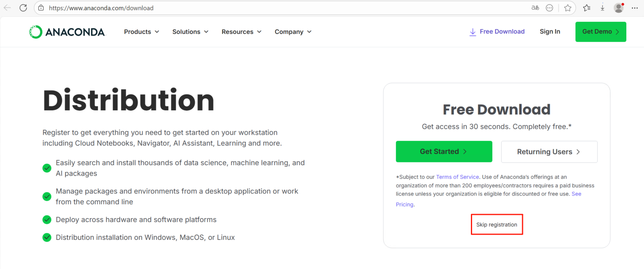
Task: Click the green checkmark beside 'Easily search and install'
Action: click(47, 168)
